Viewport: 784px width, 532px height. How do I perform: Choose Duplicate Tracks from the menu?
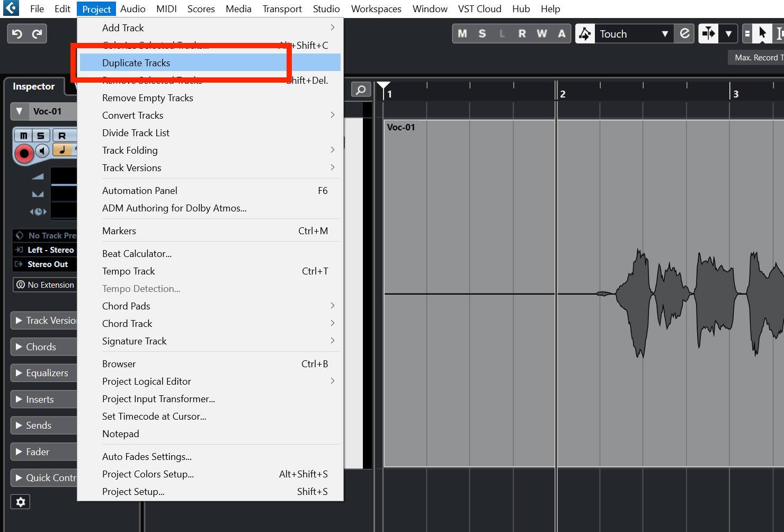pos(136,62)
